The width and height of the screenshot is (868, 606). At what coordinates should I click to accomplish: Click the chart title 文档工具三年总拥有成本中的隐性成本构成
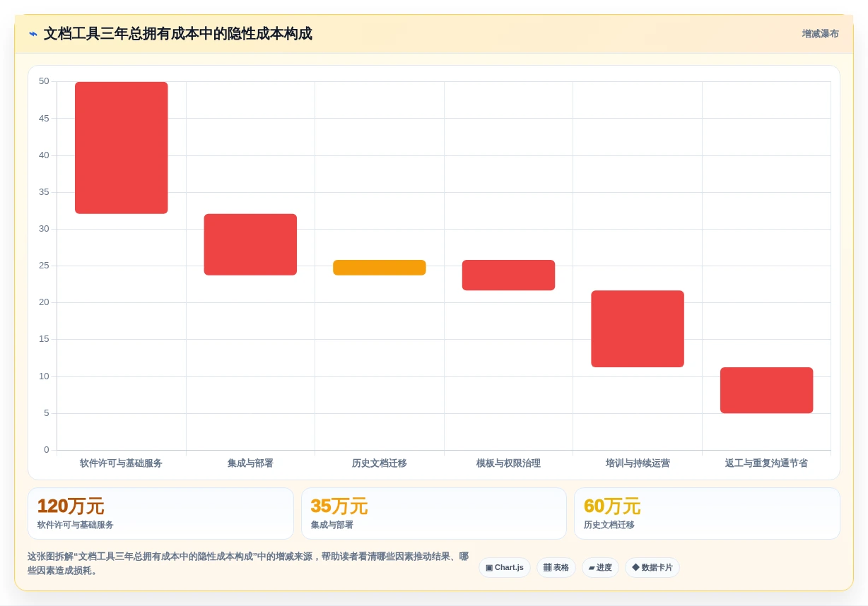177,34
